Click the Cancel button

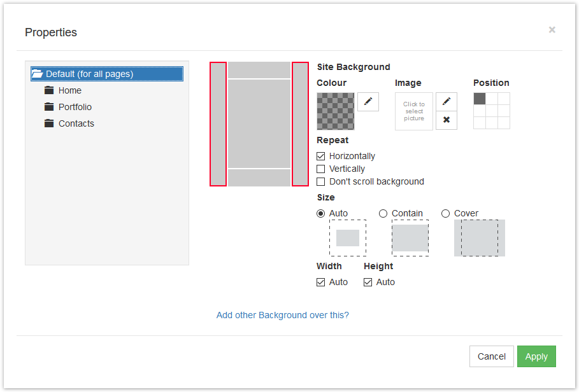tap(492, 356)
